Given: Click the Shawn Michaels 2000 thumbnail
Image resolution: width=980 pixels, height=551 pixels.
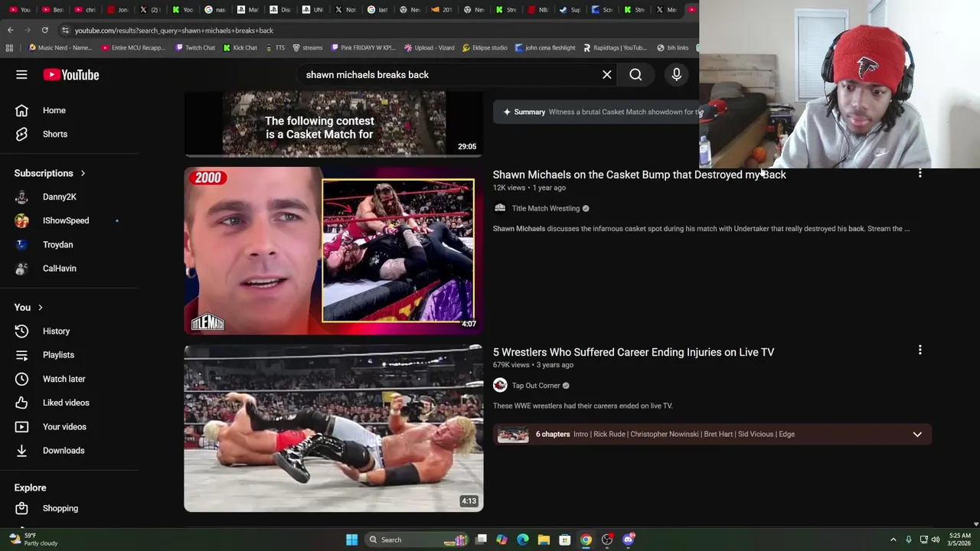Looking at the screenshot, I should [x=333, y=250].
